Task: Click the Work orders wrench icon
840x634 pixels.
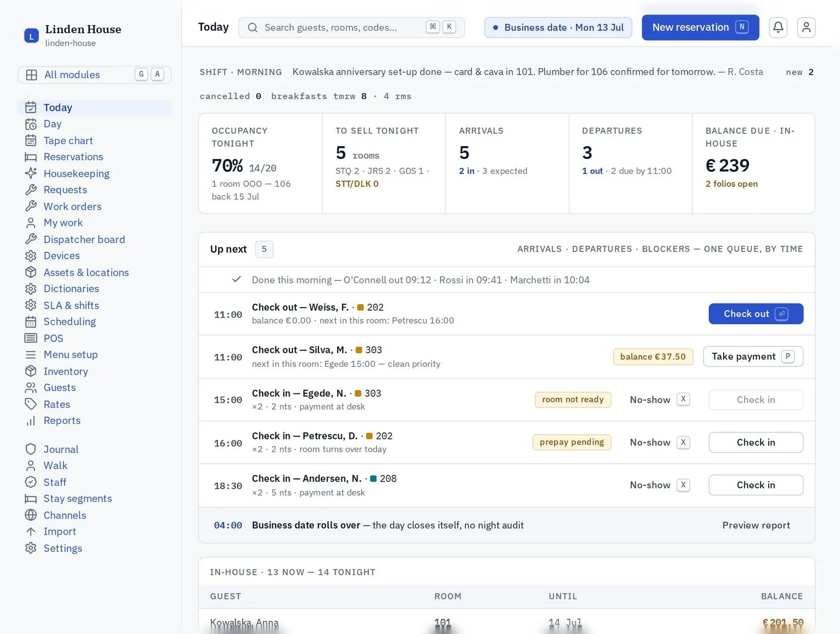Action: pos(31,206)
